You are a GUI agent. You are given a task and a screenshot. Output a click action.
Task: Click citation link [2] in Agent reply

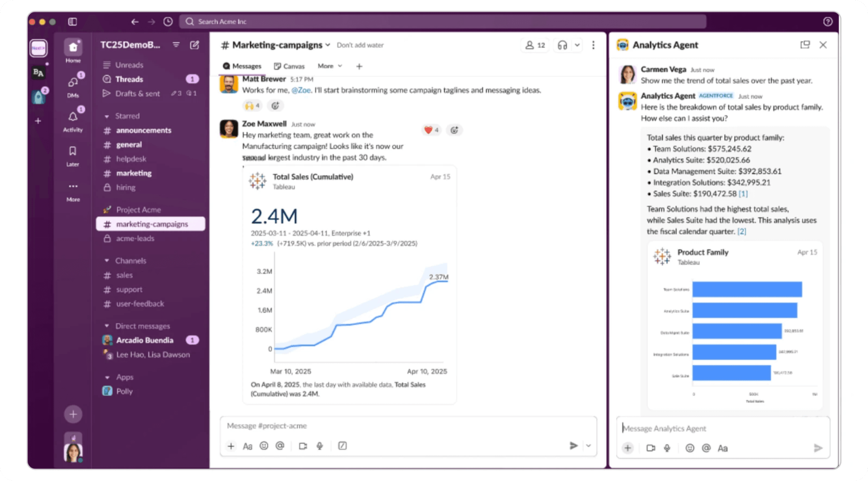(742, 232)
